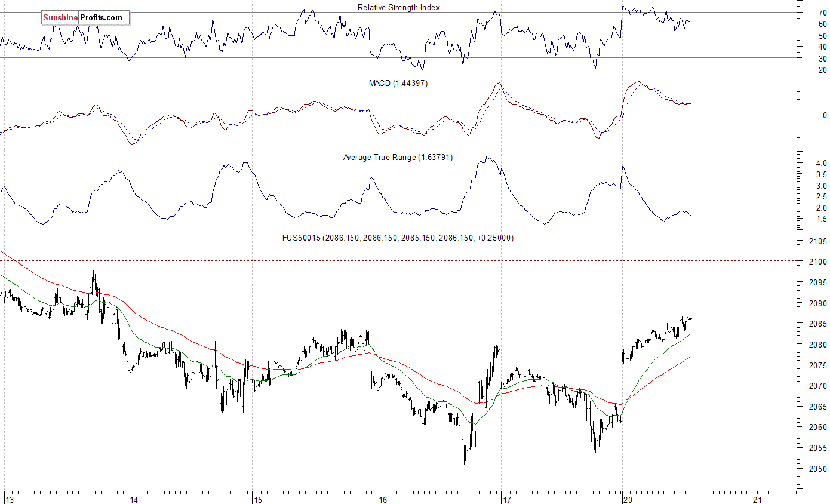This screenshot has height=504, width=830.
Task: Click the date label 15 on time axis
Action: [258, 499]
